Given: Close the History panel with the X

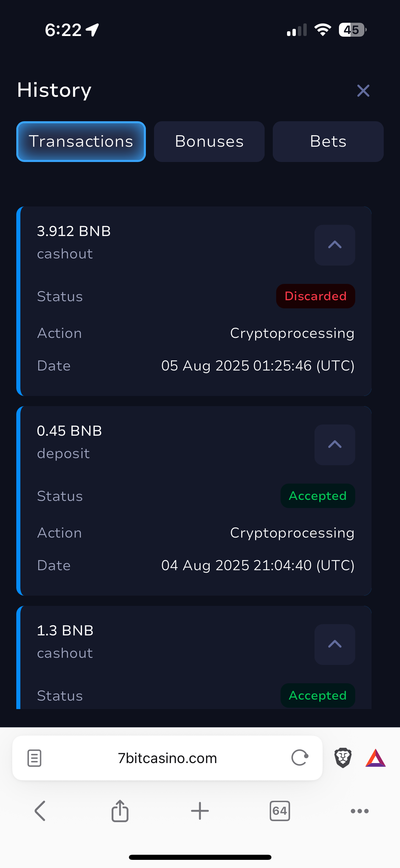Looking at the screenshot, I should 363,91.
